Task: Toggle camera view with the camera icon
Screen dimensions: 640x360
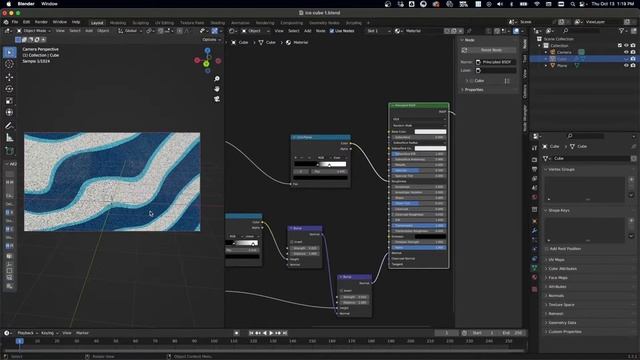Action: 217,99
